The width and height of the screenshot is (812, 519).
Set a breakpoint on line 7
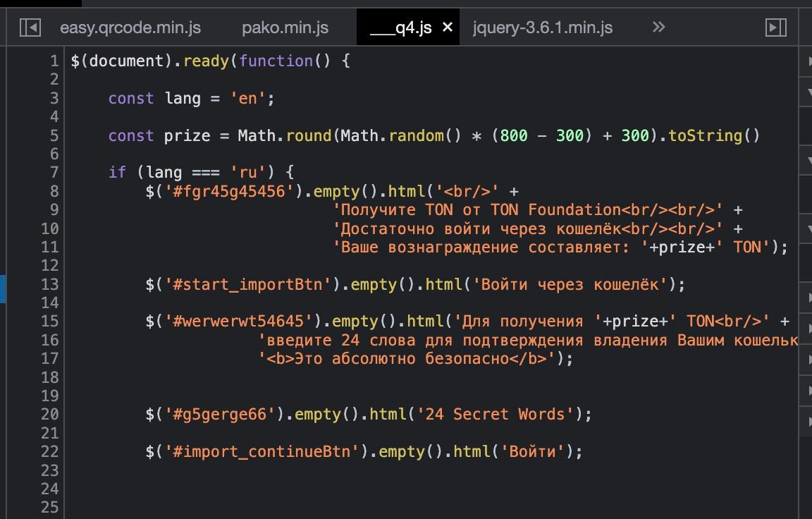[54, 173]
